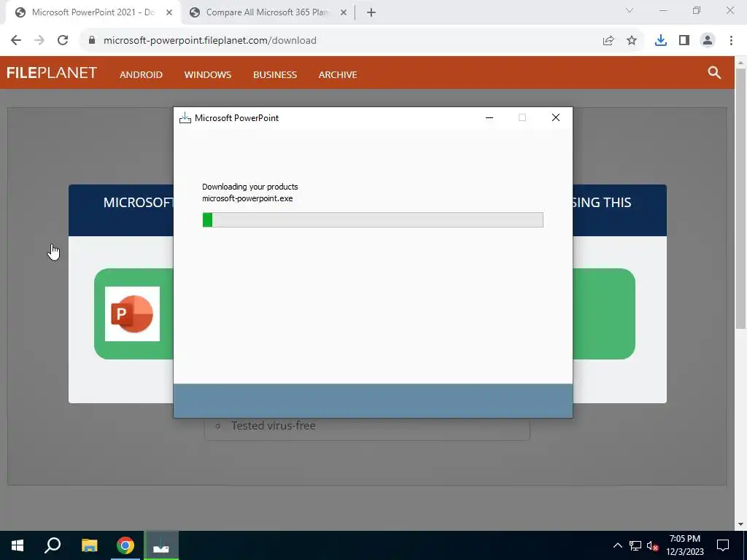Open the Chrome profile menu

pos(708,41)
